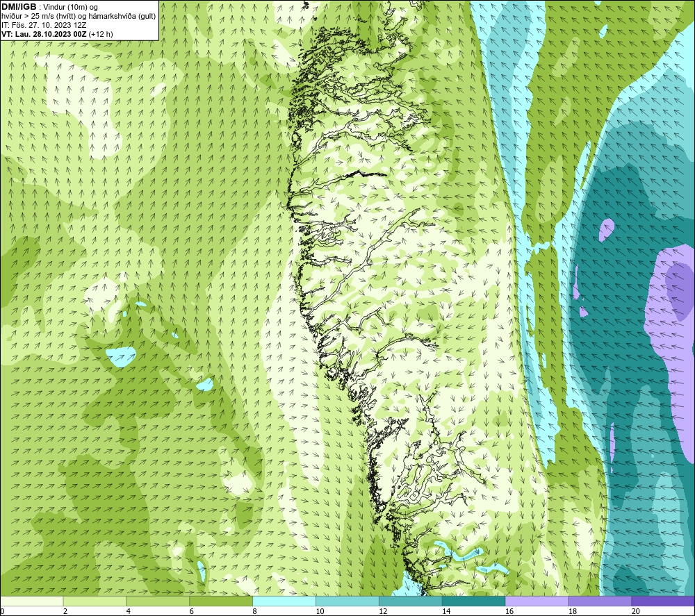Click the 'VT: Lau. 28.10.2023 00Z' line

pyautogui.click(x=44, y=34)
